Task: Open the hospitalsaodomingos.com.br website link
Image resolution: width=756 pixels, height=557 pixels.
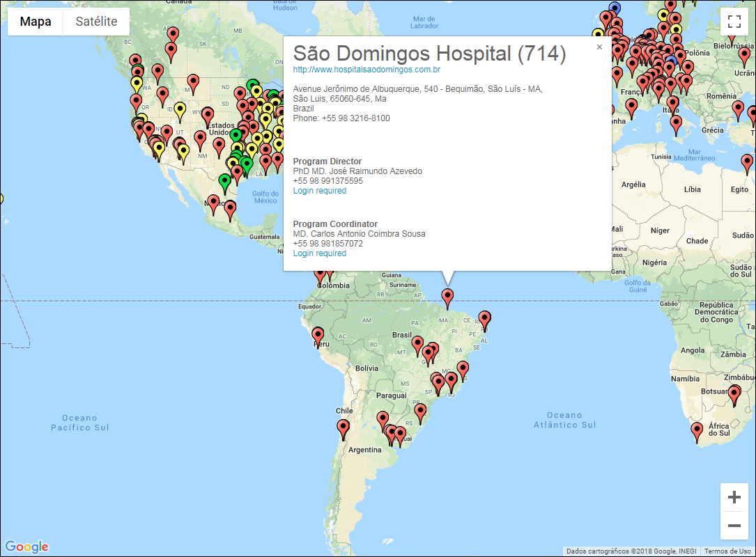Action: pos(367,70)
